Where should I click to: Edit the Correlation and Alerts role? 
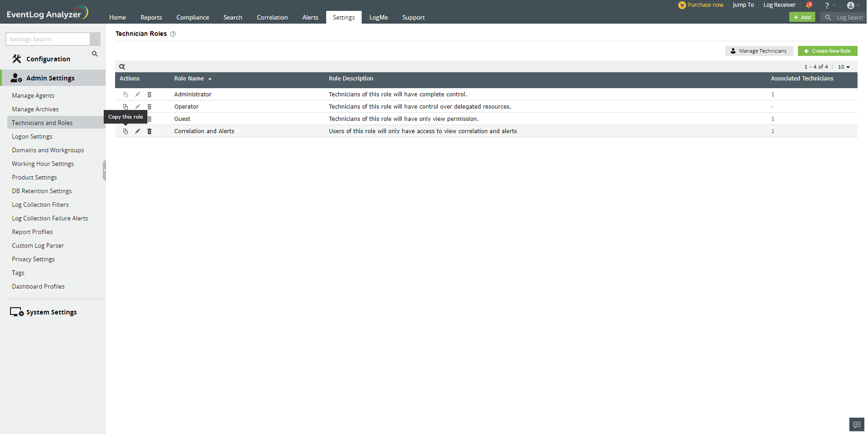[137, 131]
